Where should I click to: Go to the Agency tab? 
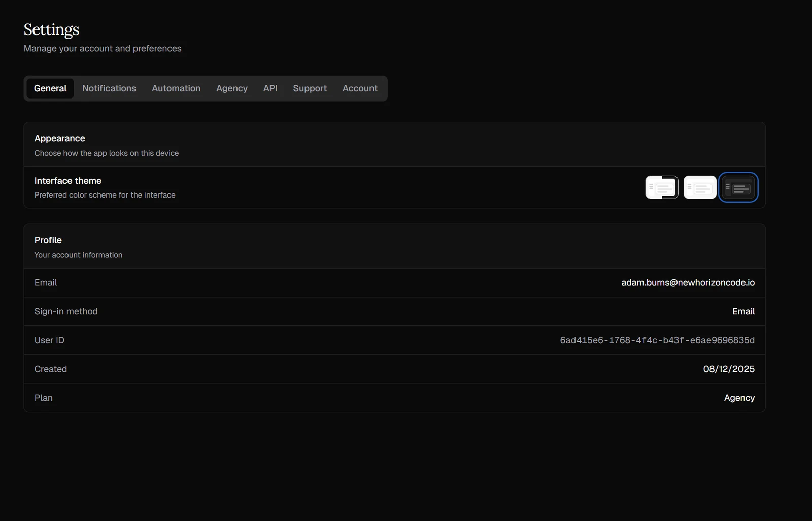tap(232, 88)
